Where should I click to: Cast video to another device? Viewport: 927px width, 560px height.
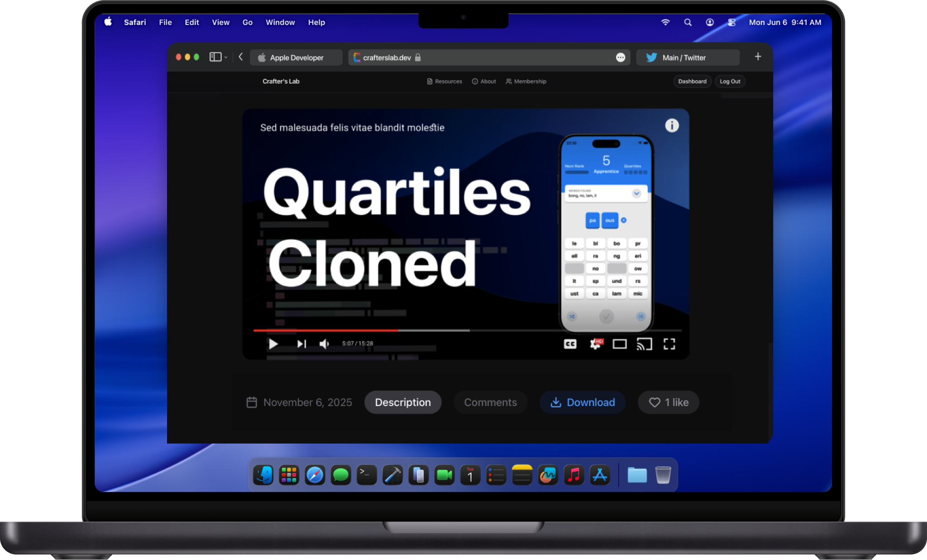(645, 344)
